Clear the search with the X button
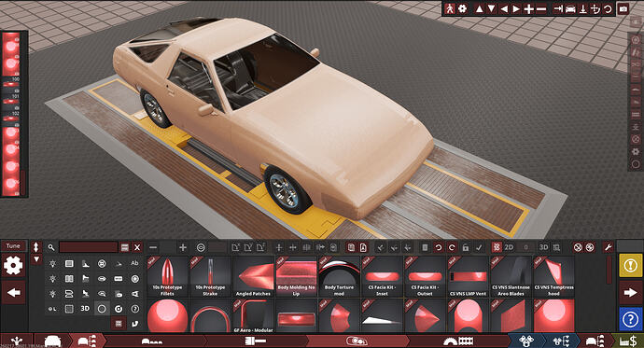Viewport: 644px width, 348px height. [x=137, y=247]
